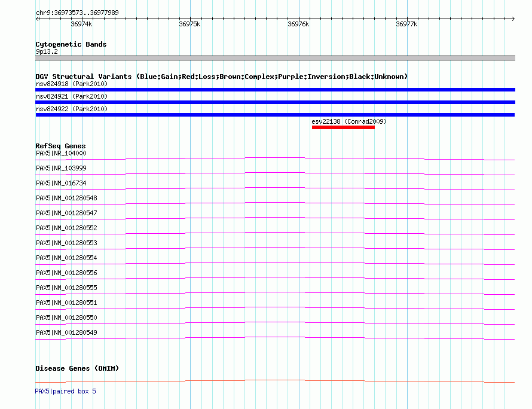Viewport: 532px width, 409px height.
Task: Open transcript PAX5|NM_001280547
Action: (66, 213)
